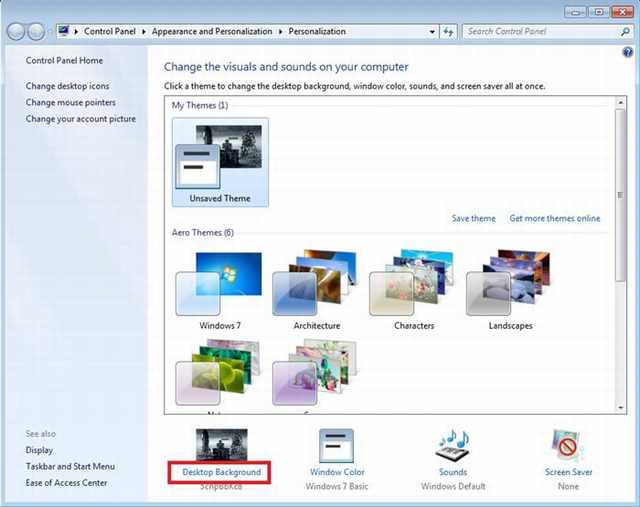Open Control Panel Home
This screenshot has height=507, width=640.
[x=64, y=61]
